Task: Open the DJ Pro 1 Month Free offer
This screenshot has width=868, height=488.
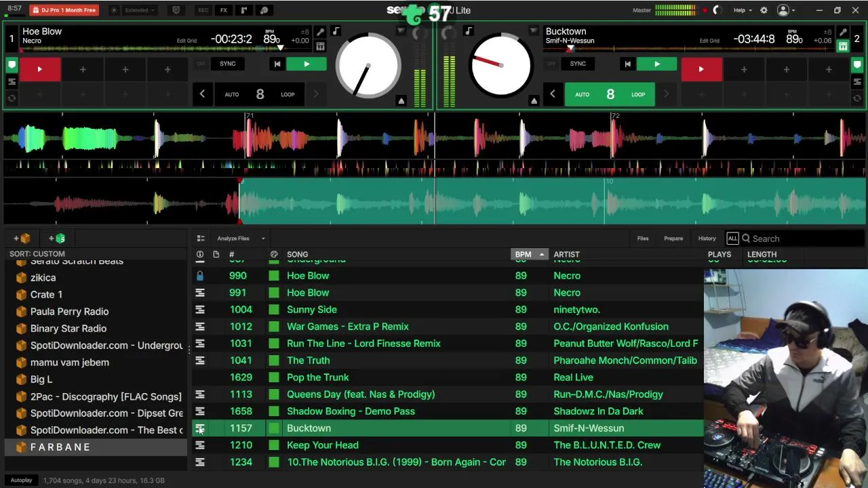Action: (x=64, y=10)
